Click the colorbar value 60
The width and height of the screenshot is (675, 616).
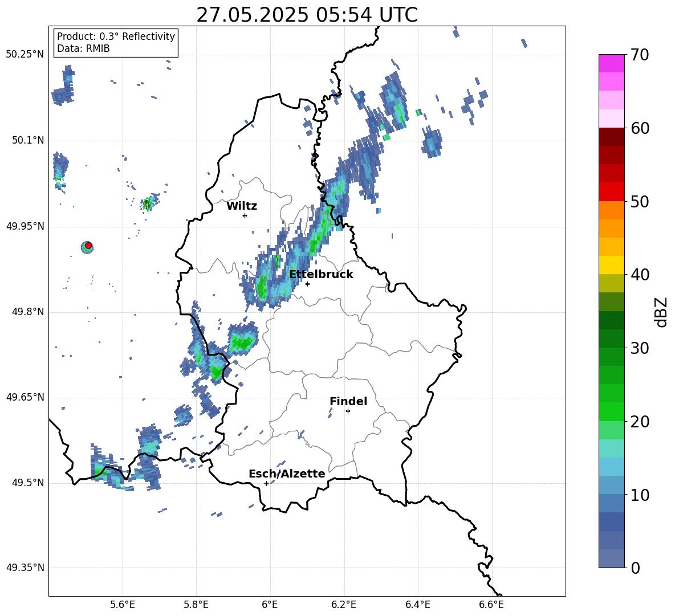click(639, 128)
